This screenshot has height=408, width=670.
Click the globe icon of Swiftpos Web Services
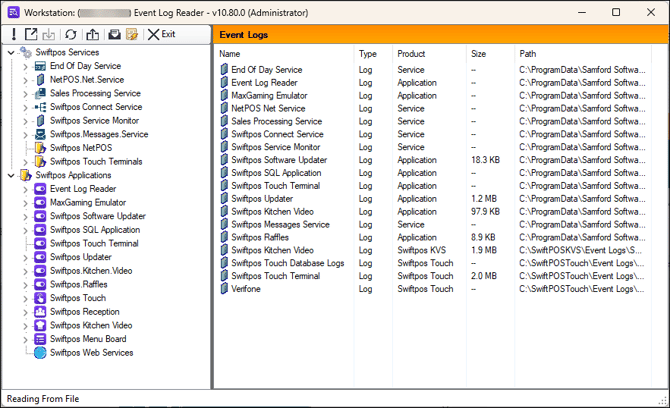(x=40, y=353)
